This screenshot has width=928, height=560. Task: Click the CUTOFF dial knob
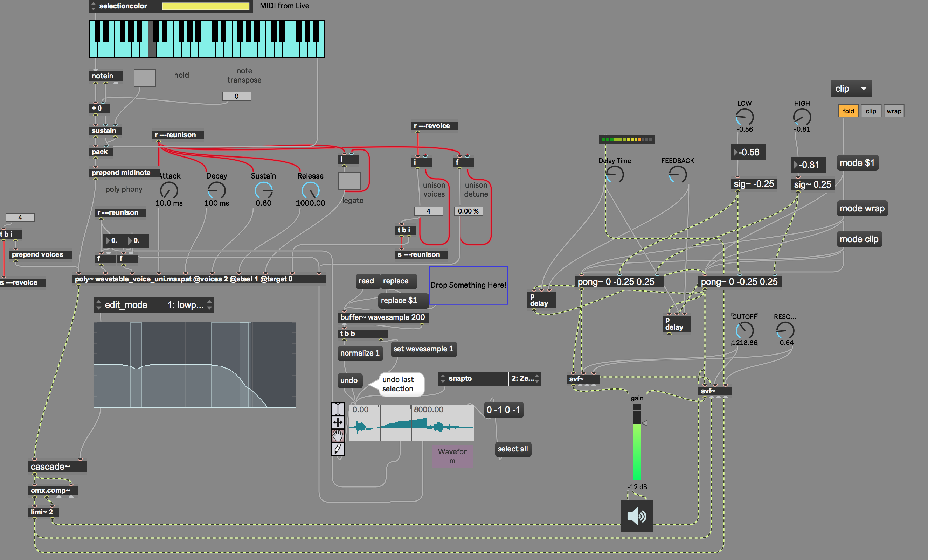(x=744, y=330)
